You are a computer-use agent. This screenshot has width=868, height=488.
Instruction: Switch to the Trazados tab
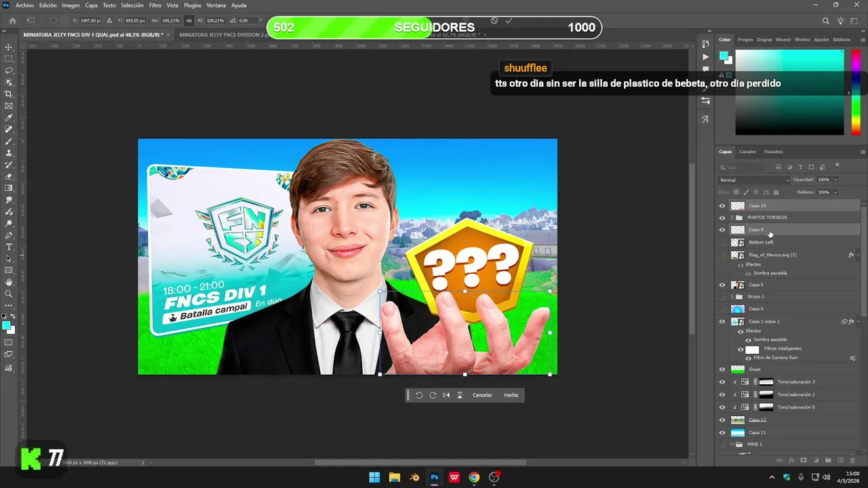(773, 152)
